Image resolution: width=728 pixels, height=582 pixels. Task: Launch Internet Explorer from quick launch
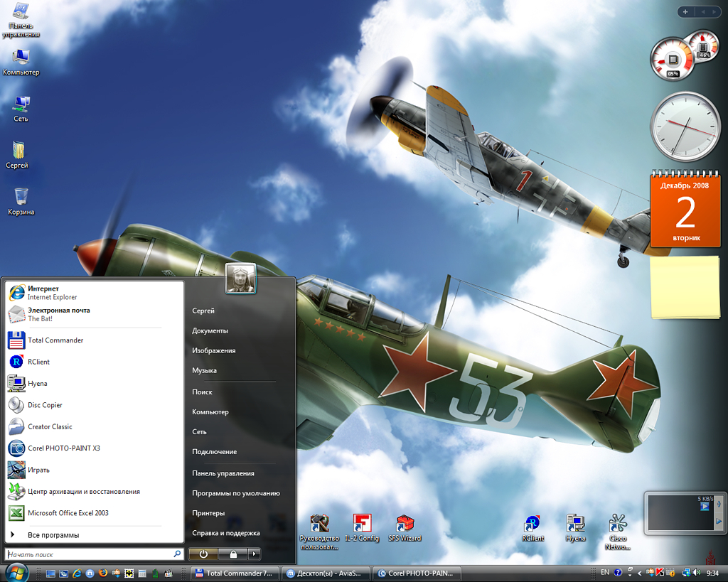click(77, 573)
